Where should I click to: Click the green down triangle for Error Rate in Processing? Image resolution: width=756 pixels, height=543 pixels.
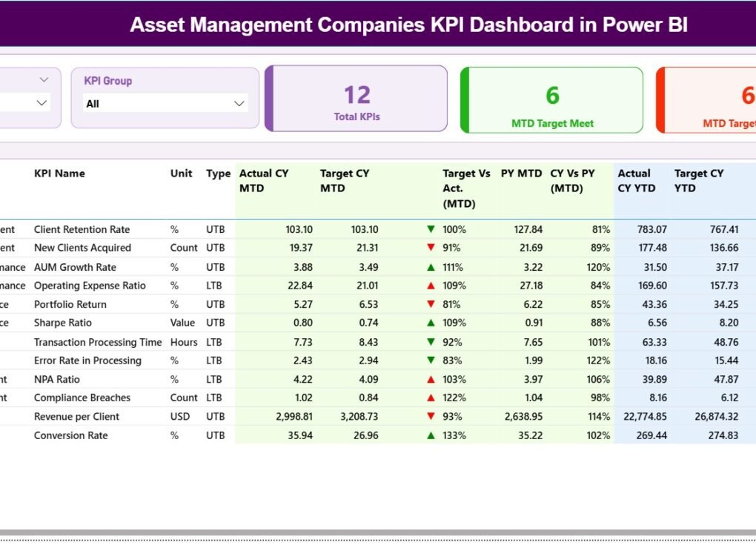(431, 360)
